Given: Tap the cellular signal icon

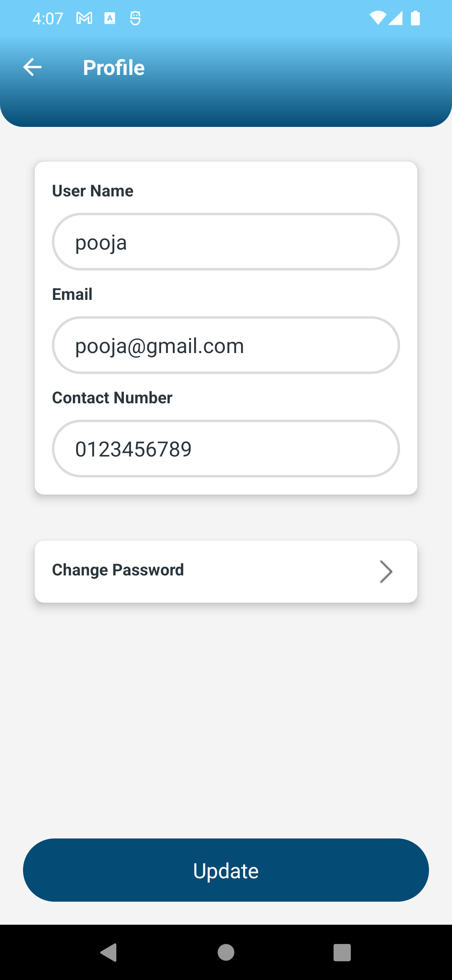Looking at the screenshot, I should [395, 18].
